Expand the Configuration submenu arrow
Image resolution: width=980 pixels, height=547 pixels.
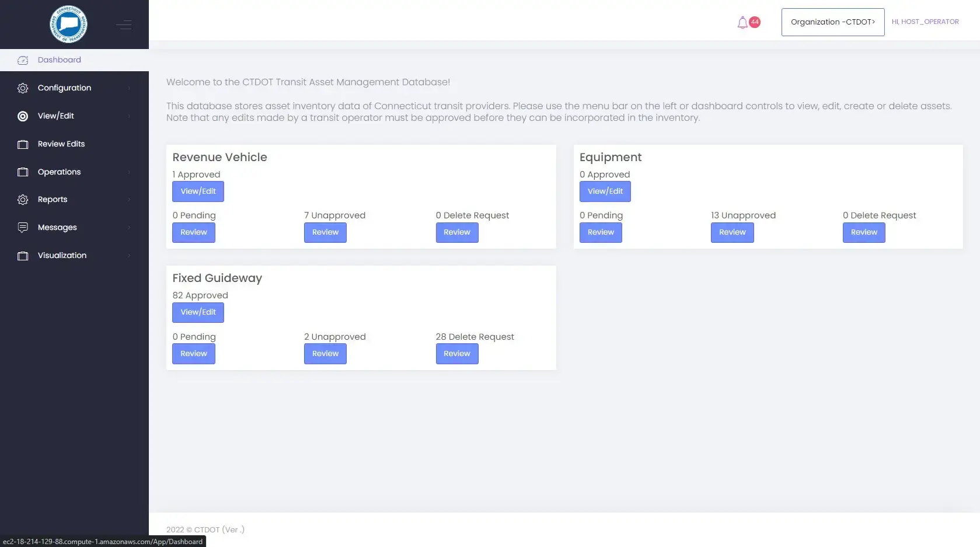click(129, 88)
